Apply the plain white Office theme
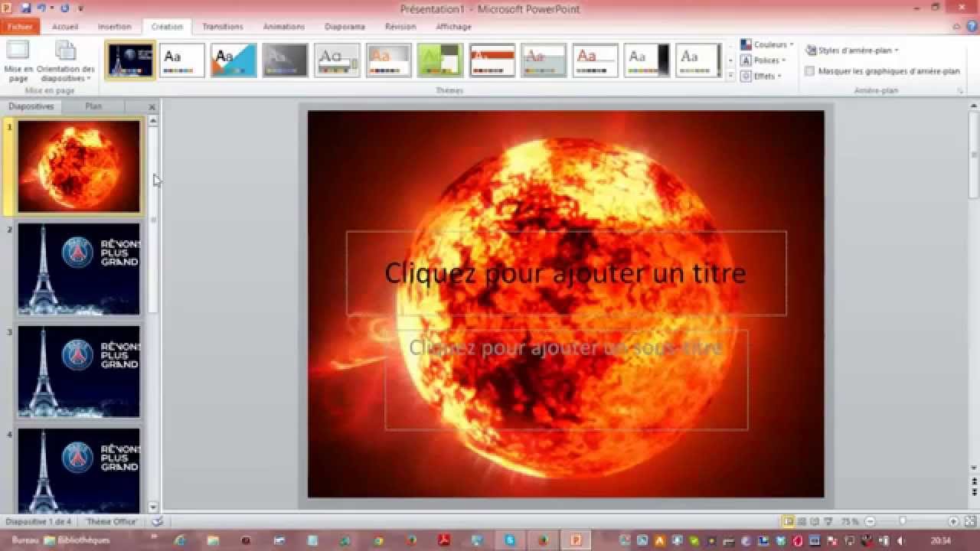 click(x=182, y=60)
